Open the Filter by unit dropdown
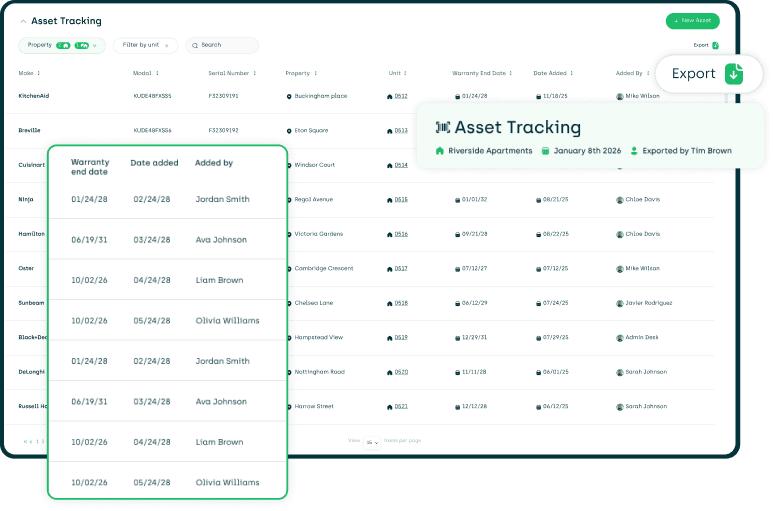This screenshot has height=511, width=773. 145,45
